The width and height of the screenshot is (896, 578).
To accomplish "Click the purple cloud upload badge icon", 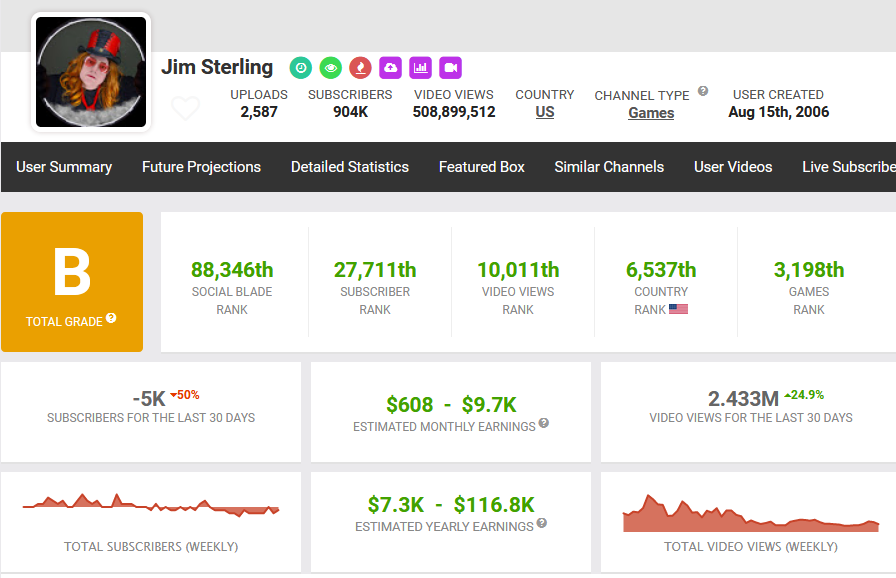I will [x=390, y=68].
